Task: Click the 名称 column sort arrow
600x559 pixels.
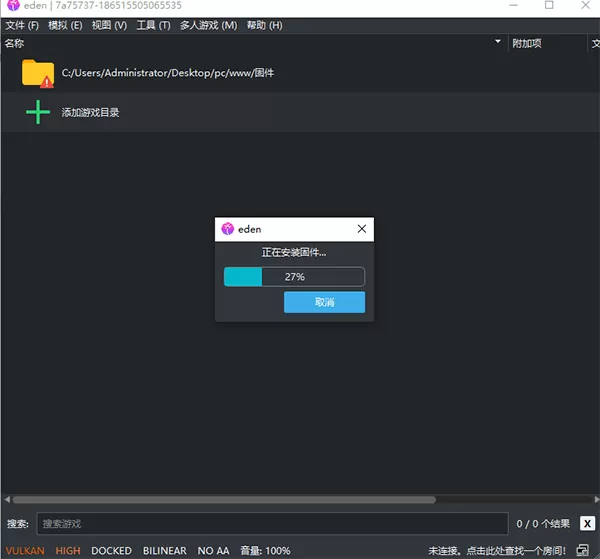Action: tap(498, 41)
